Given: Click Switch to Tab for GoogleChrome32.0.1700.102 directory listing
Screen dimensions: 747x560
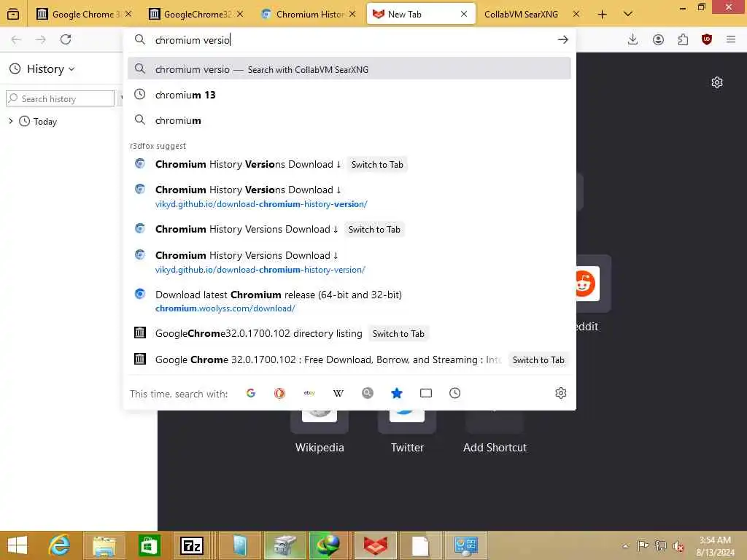Looking at the screenshot, I should (398, 334).
